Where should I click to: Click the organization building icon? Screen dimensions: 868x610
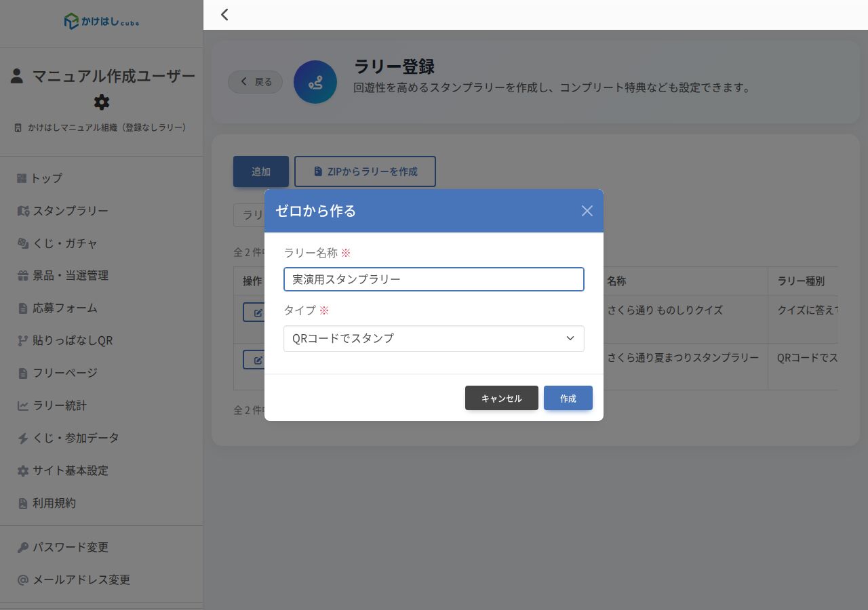(x=18, y=127)
